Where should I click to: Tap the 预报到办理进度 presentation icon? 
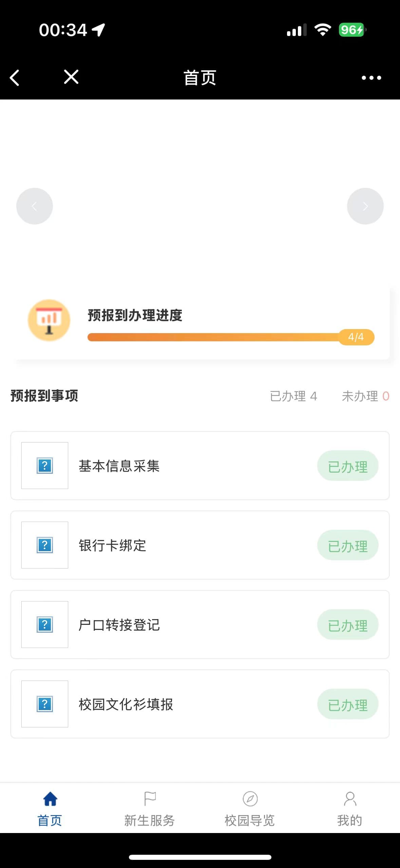tap(49, 320)
